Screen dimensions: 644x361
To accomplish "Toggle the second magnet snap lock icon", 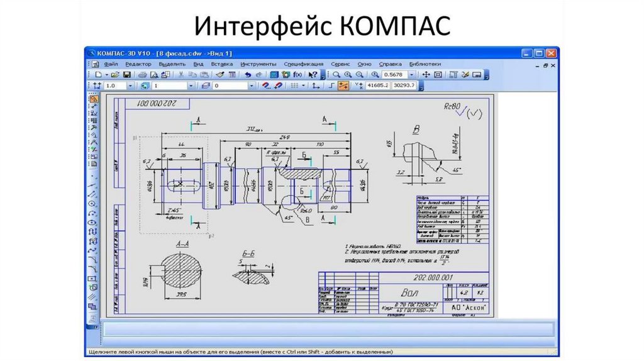I will (x=278, y=86).
